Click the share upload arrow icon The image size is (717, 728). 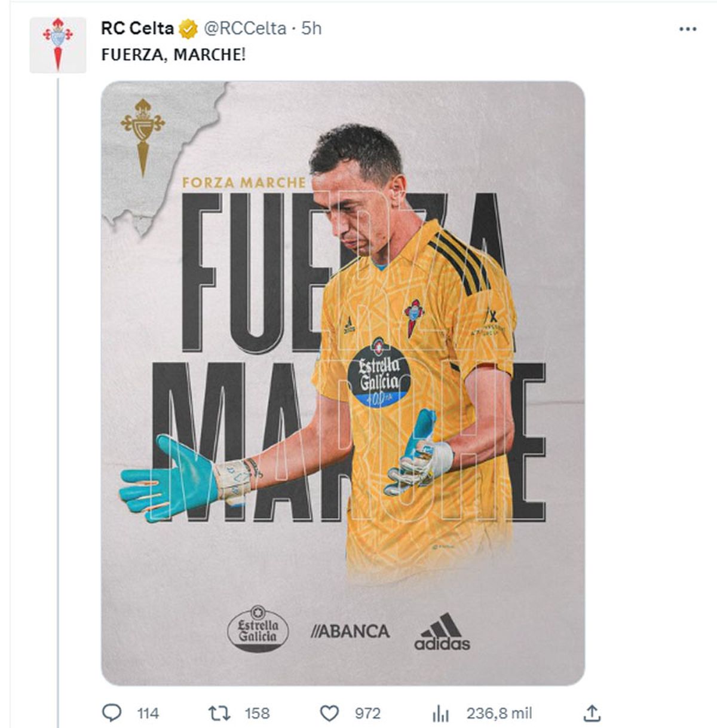point(592,712)
